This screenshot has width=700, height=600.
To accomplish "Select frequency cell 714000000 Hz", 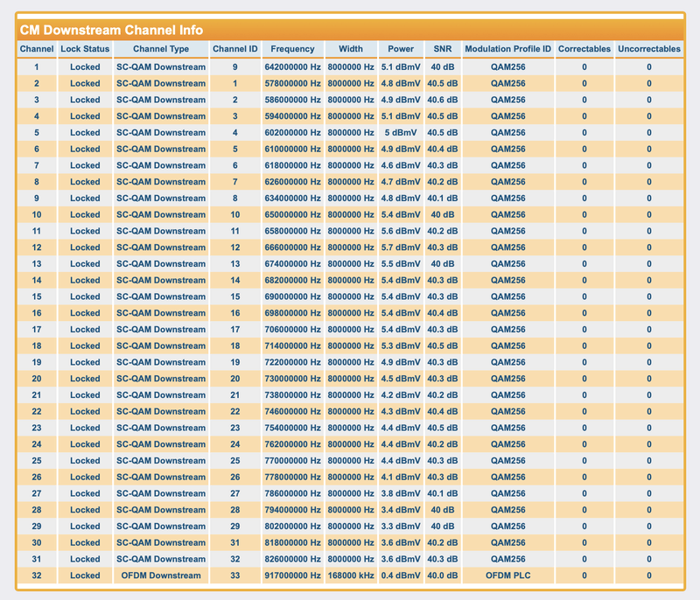I will coord(292,345).
